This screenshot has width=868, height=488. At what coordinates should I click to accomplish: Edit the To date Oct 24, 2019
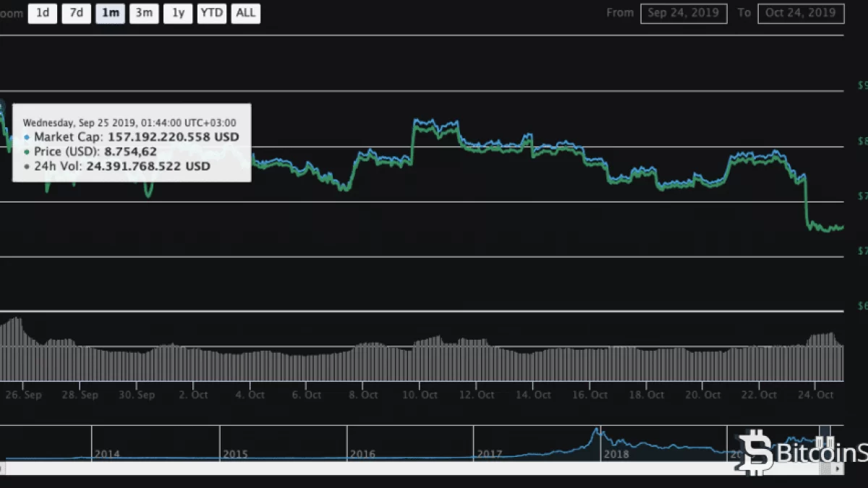click(800, 13)
